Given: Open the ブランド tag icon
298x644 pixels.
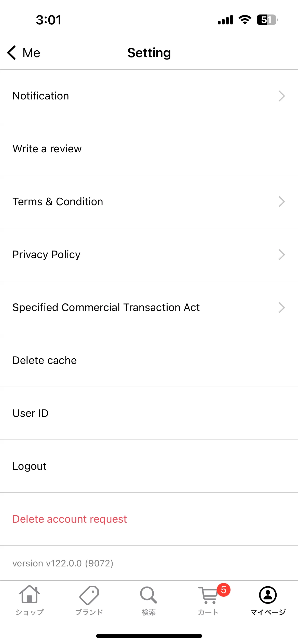Looking at the screenshot, I should click(89, 595).
